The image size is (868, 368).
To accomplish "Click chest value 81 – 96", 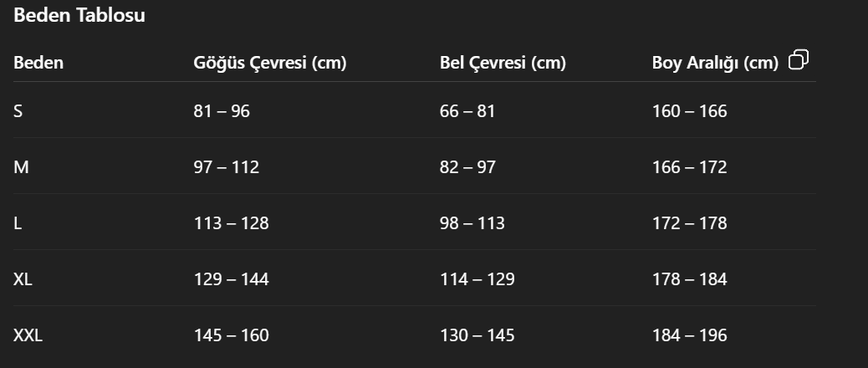I will pyautogui.click(x=222, y=111).
